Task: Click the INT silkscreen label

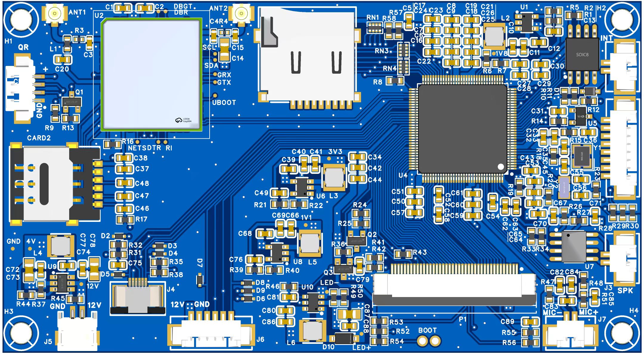Action: [606, 38]
